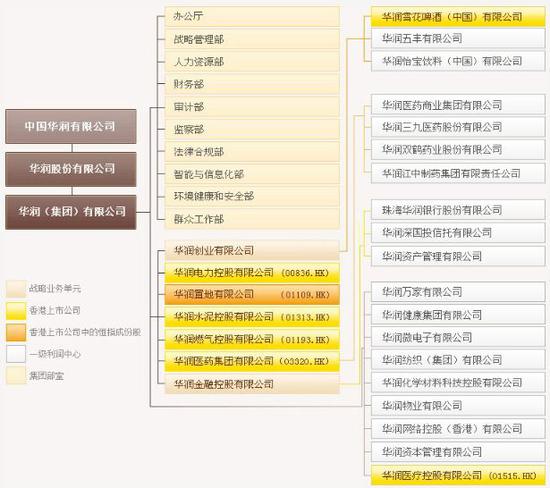Image resolution: width=550 pixels, height=488 pixels.
Task: Select 珠海华润银行股份有限公司
Action: pos(458,210)
